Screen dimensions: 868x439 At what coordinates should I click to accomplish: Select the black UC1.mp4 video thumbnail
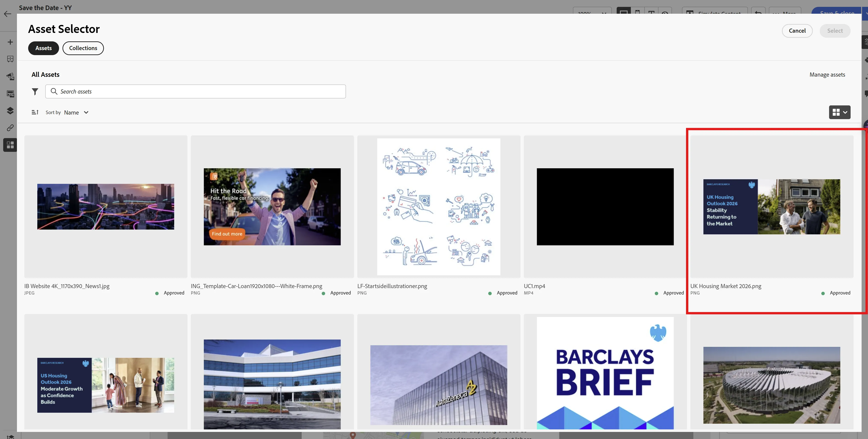[605, 207]
